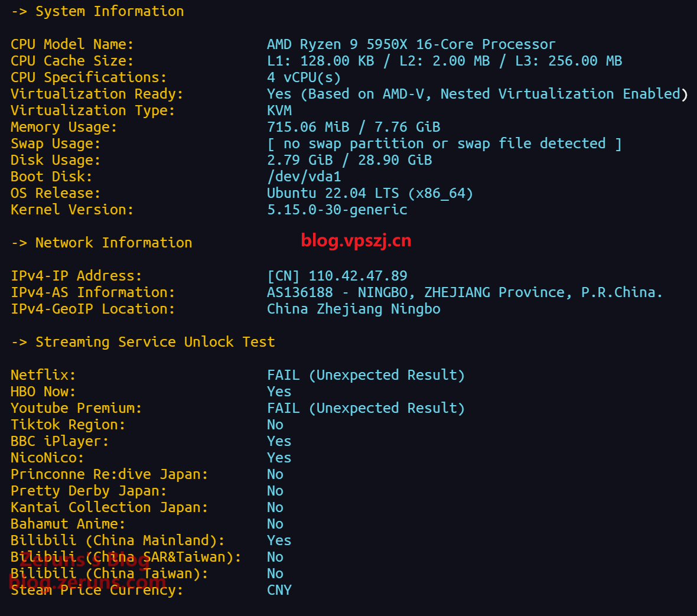This screenshot has width=697, height=616.
Task: Click the IP address 110.42.47.89
Action: pos(357,276)
